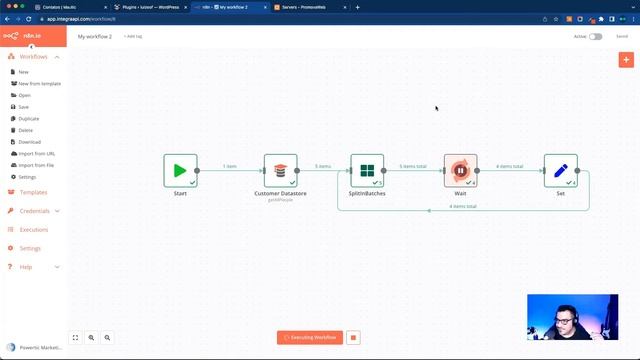Select Import from URL
Screen dimensions: 640x360
point(36,153)
